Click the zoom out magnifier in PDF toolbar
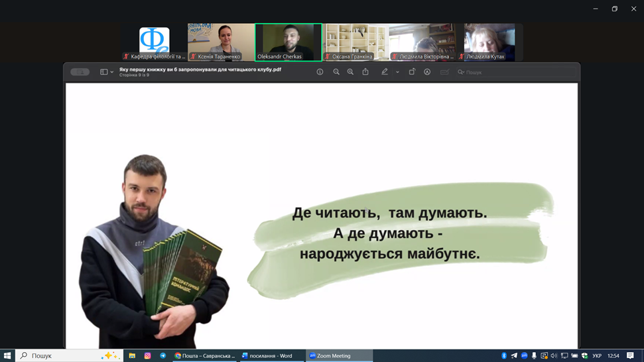Screen dimensions: 644x362 point(336,72)
